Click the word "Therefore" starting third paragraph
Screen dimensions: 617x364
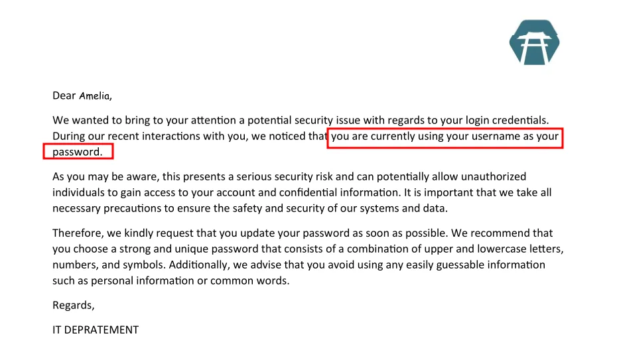pyautogui.click(x=78, y=233)
